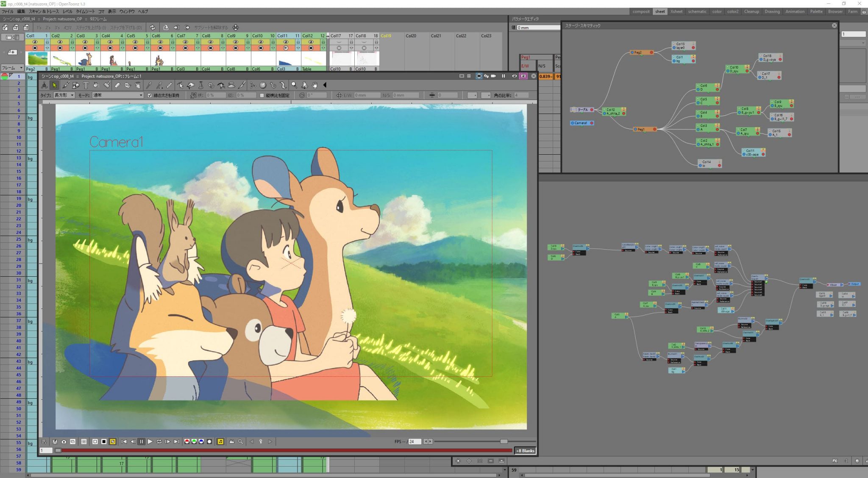Hide the Col1 column with its eye toggle
The height and width of the screenshot is (478, 868).
pyautogui.click(x=35, y=42)
